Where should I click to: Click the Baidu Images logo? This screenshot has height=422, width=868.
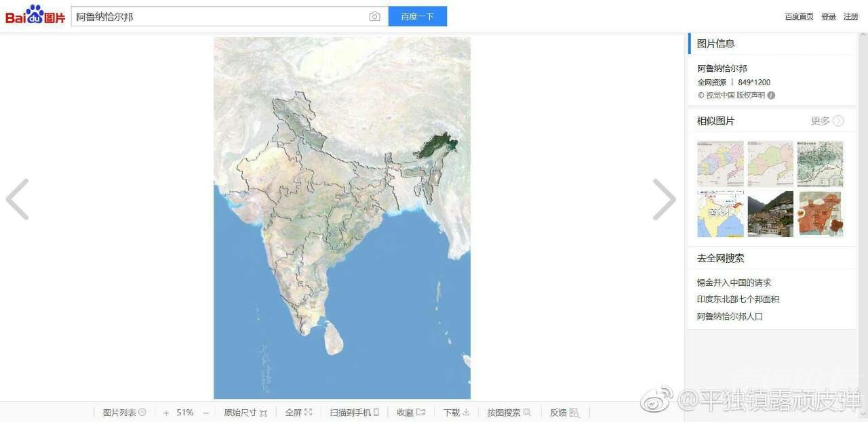click(35, 16)
